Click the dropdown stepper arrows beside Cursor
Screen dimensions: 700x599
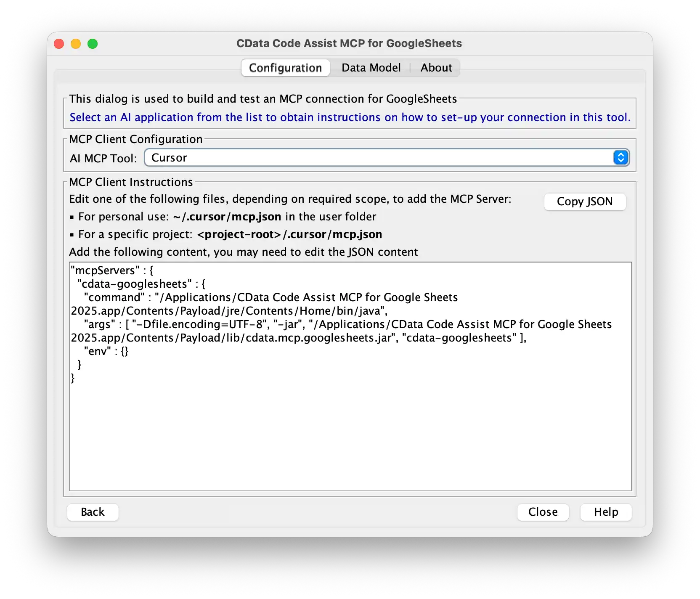tap(620, 157)
